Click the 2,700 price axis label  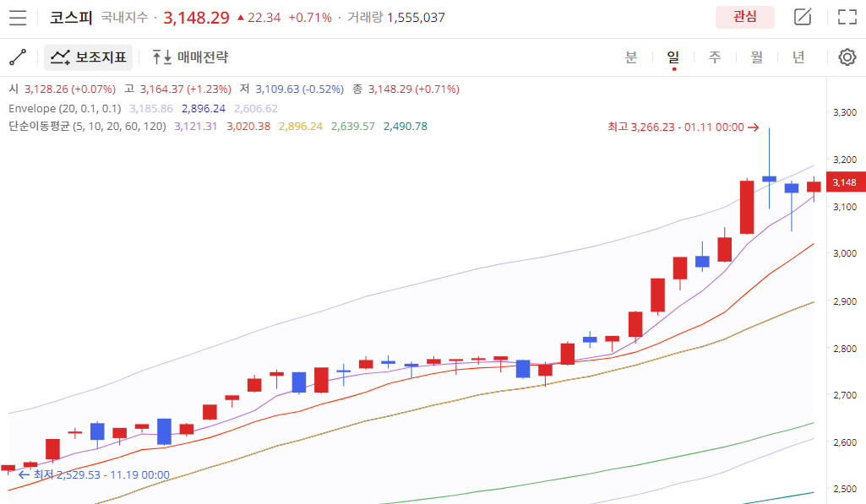click(x=845, y=395)
